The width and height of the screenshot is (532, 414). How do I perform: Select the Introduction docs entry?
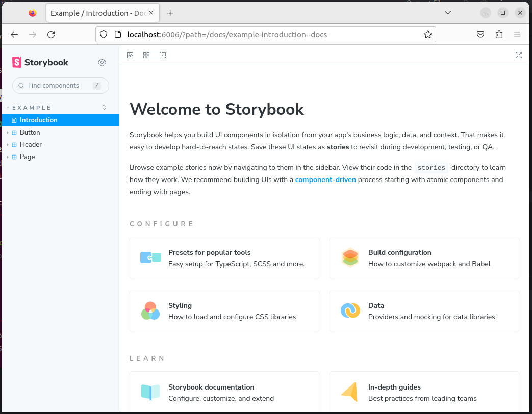pos(61,120)
